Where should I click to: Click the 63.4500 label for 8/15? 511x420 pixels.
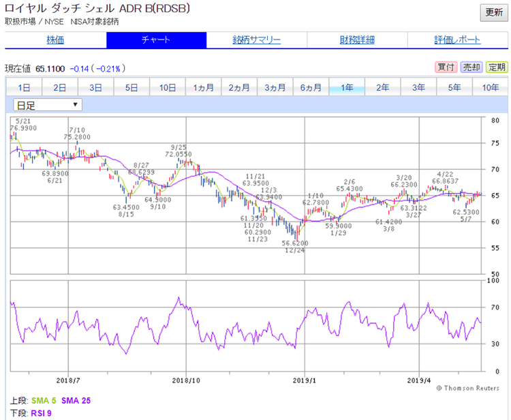click(126, 207)
